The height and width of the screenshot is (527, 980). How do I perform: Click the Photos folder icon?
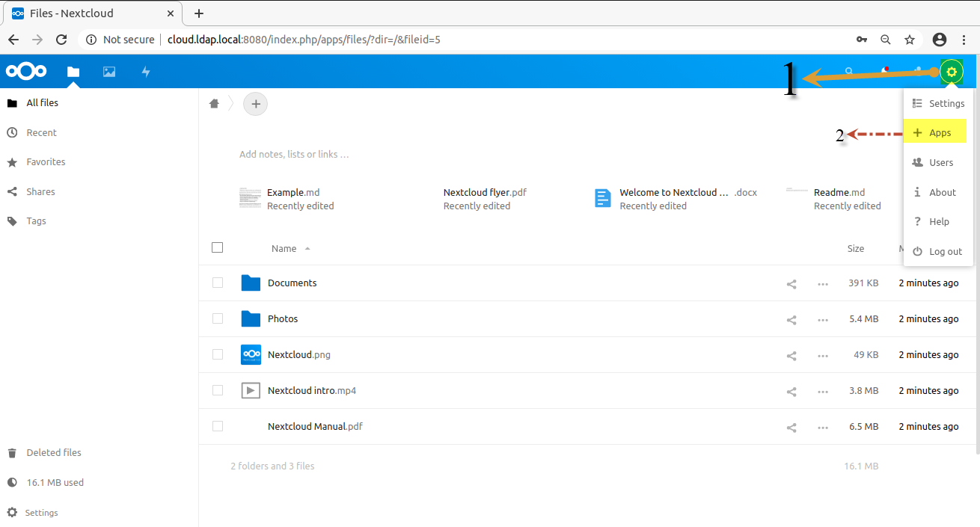pyautogui.click(x=251, y=318)
